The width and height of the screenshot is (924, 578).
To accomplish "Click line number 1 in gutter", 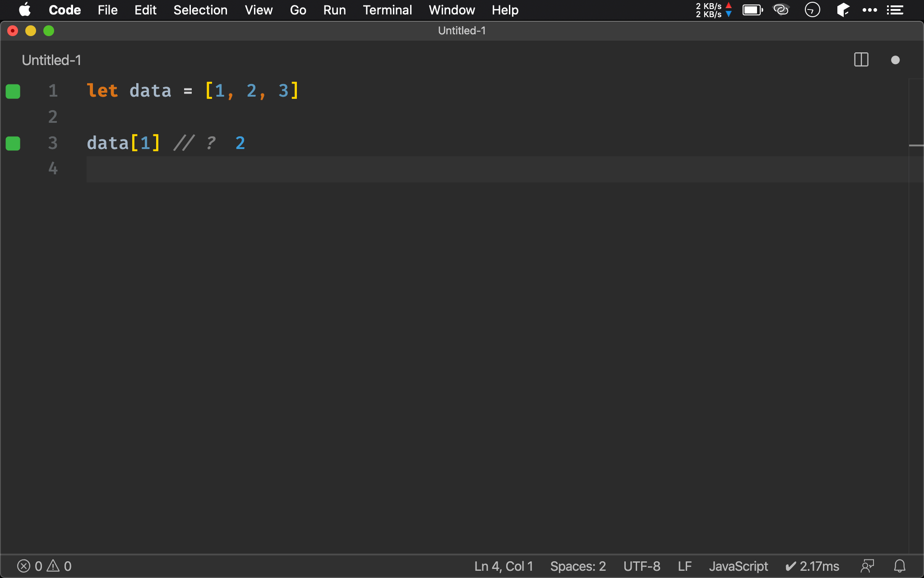I will pyautogui.click(x=53, y=91).
